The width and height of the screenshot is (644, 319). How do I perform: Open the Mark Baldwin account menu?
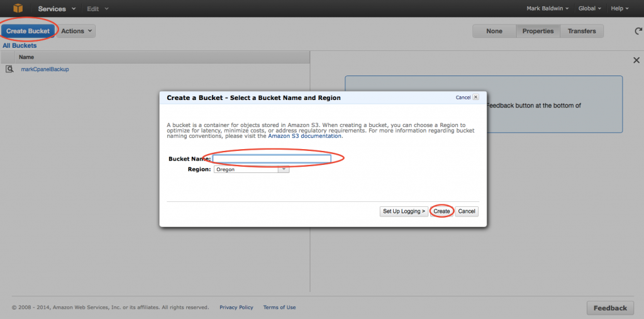[548, 8]
